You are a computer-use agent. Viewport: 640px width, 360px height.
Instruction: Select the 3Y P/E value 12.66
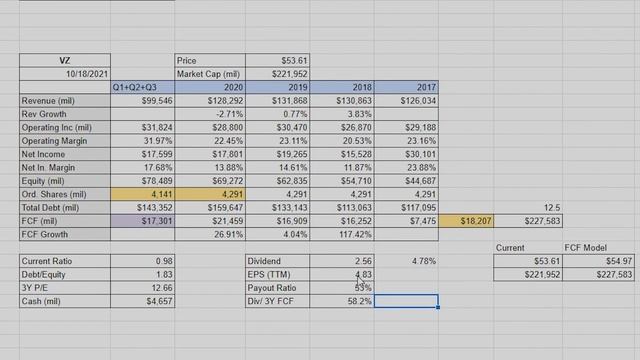142,288
